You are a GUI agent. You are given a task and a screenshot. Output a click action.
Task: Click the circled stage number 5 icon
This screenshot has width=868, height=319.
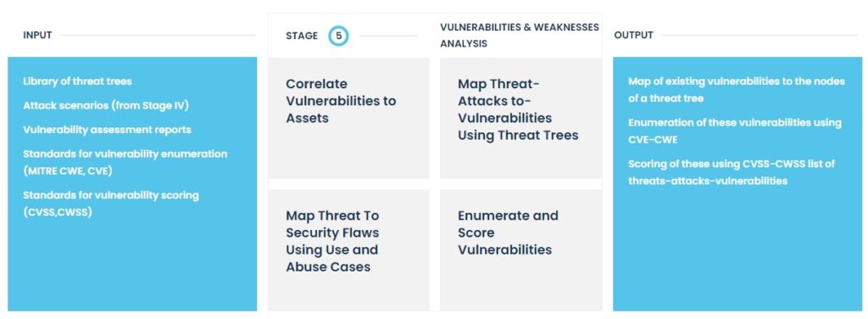point(338,36)
